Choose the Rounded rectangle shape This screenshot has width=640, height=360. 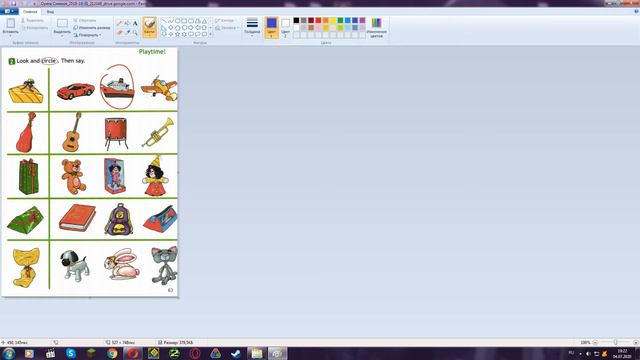coord(191,21)
